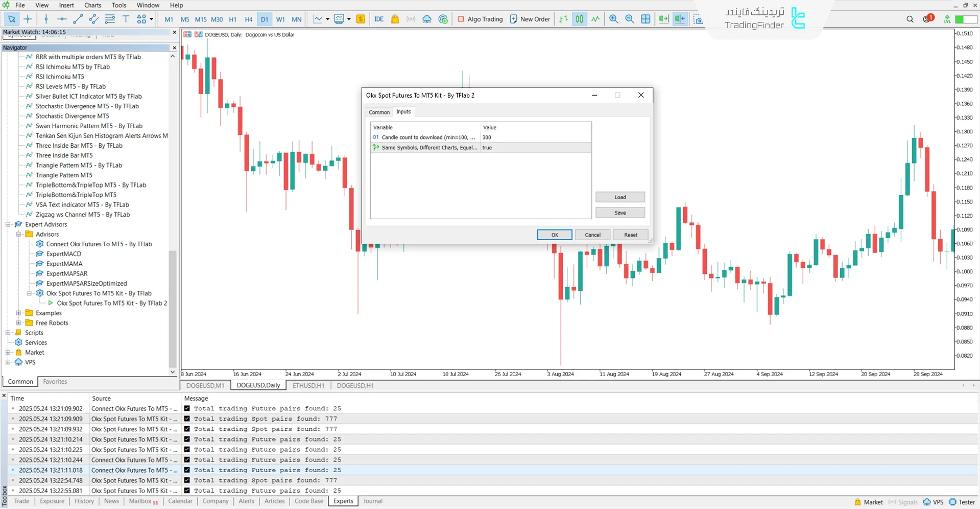The width and height of the screenshot is (980, 509).
Task: Edit the candle count value 300
Action: click(x=535, y=137)
